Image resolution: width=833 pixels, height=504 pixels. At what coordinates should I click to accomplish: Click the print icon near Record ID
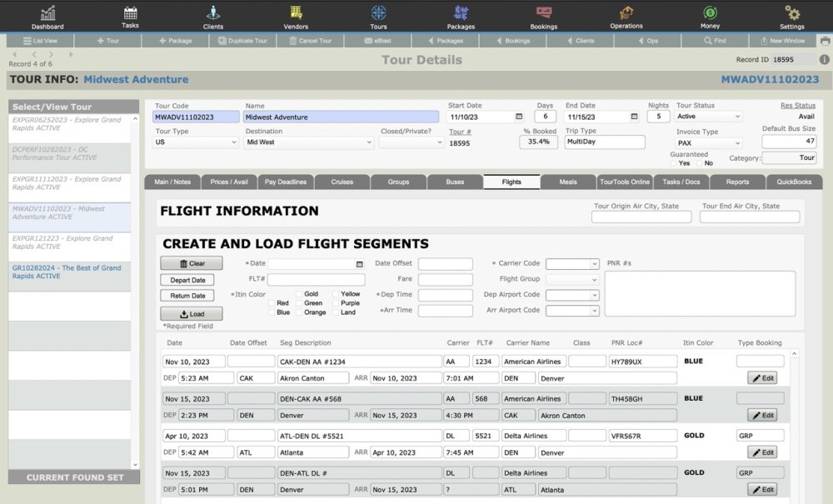(825, 41)
